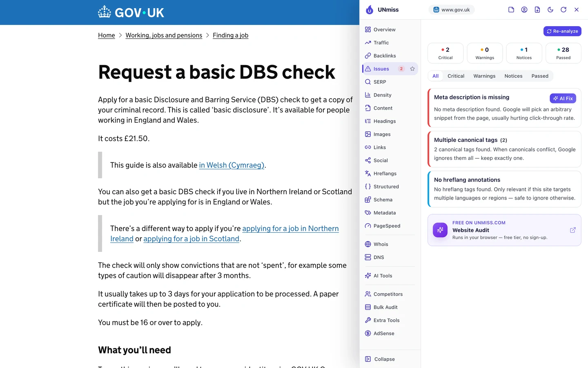Screen dimensions: 588x368
Task: Open the Whois lookup
Action: pyautogui.click(x=390, y=244)
